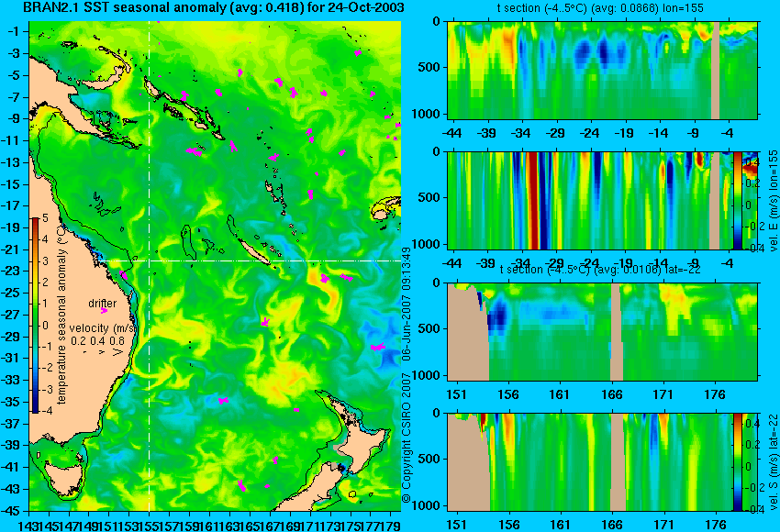
Task: Click '0.4' tick on east velocity color bar
Action: [752, 161]
